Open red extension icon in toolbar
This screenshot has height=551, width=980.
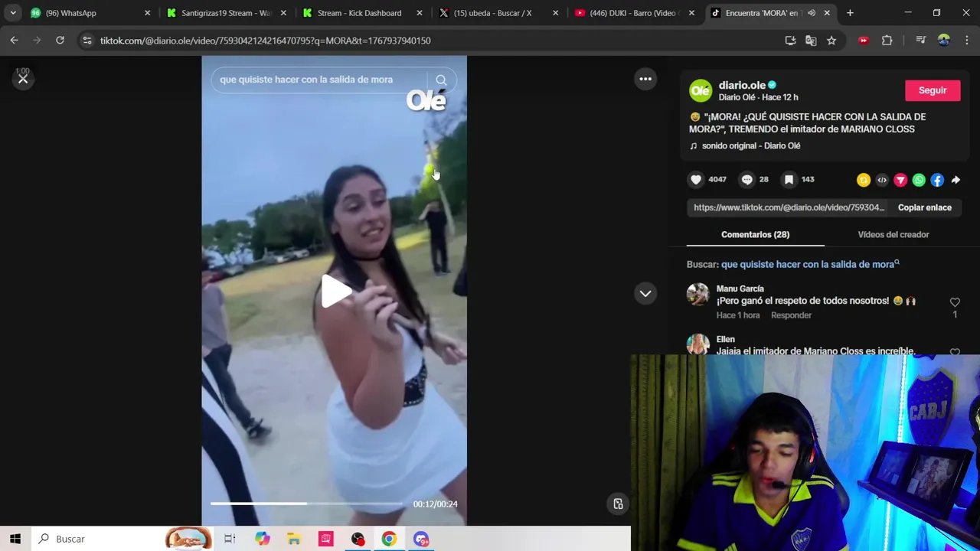(x=864, y=41)
